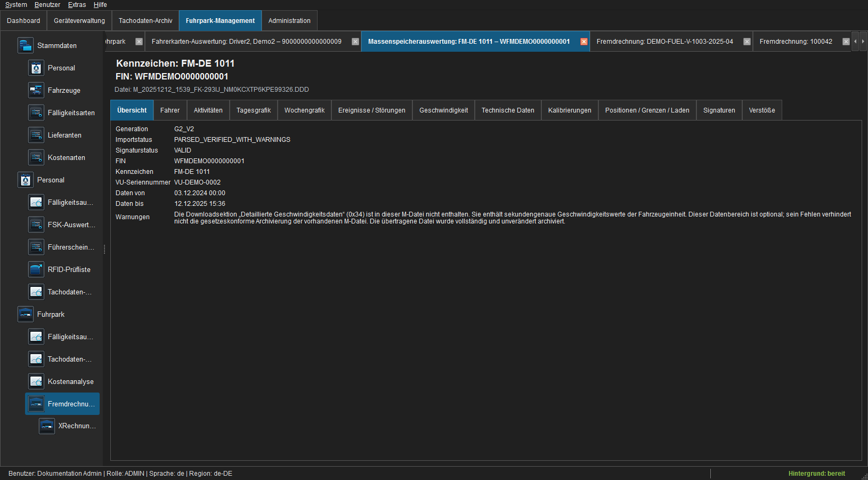Click the Personal master data icon
The image size is (868, 480).
tap(36, 68)
